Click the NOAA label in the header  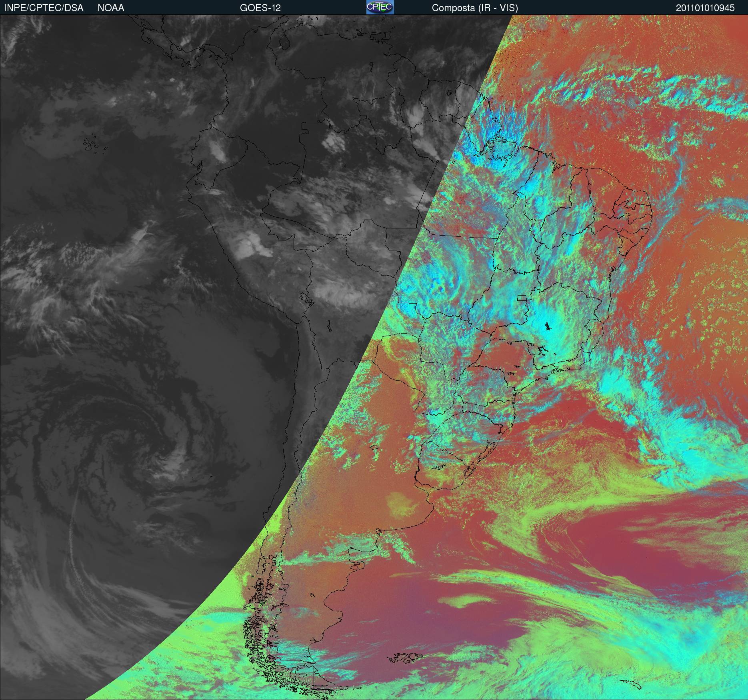tap(111, 8)
